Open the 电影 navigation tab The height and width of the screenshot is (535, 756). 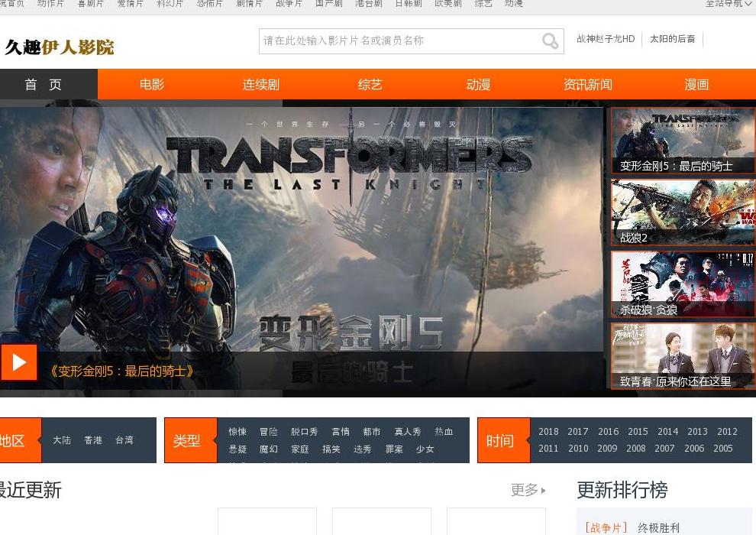[x=152, y=84]
